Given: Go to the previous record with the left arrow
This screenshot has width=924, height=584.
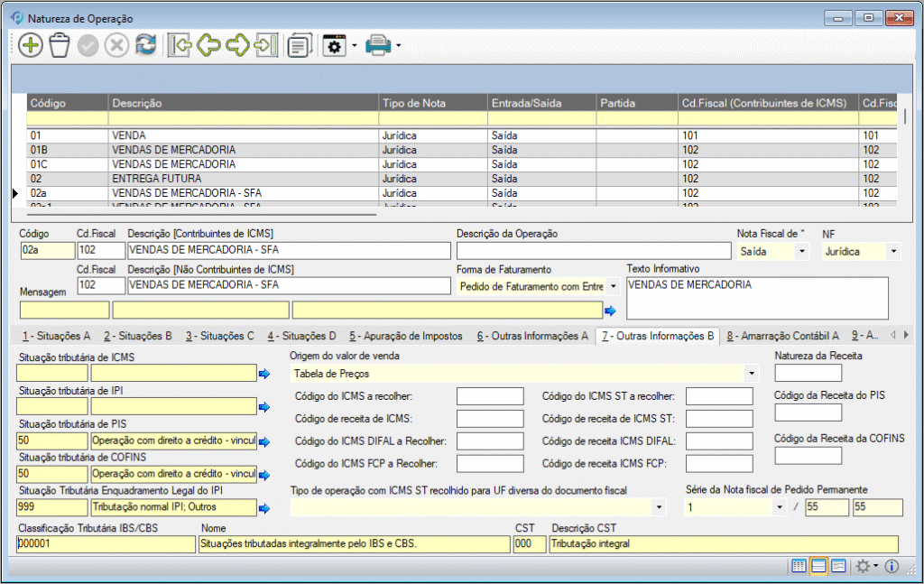Looking at the screenshot, I should coord(208,45).
